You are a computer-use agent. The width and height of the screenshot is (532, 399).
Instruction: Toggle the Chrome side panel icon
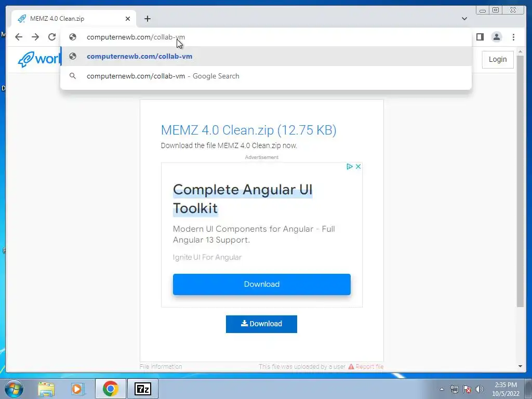[x=480, y=37]
